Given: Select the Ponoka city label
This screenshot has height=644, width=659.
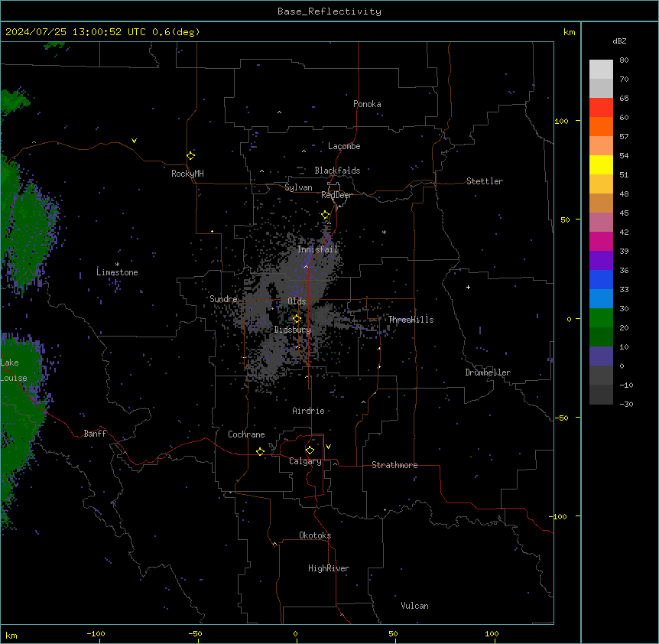Looking at the screenshot, I should (367, 104).
